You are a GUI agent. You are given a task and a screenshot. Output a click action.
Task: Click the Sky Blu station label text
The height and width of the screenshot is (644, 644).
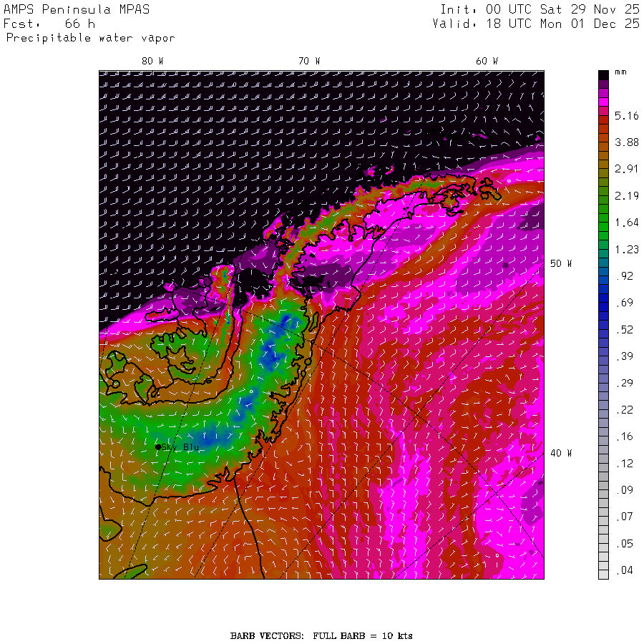click(x=181, y=447)
